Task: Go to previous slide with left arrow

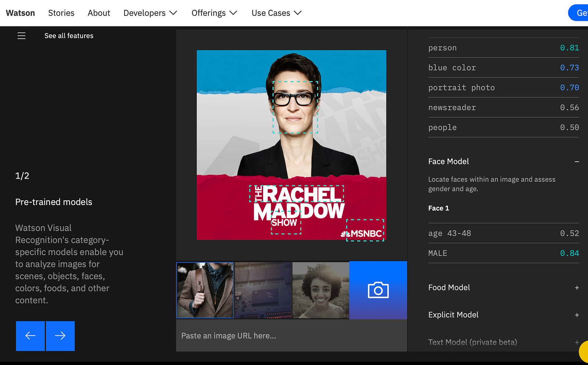Action: 30,336
